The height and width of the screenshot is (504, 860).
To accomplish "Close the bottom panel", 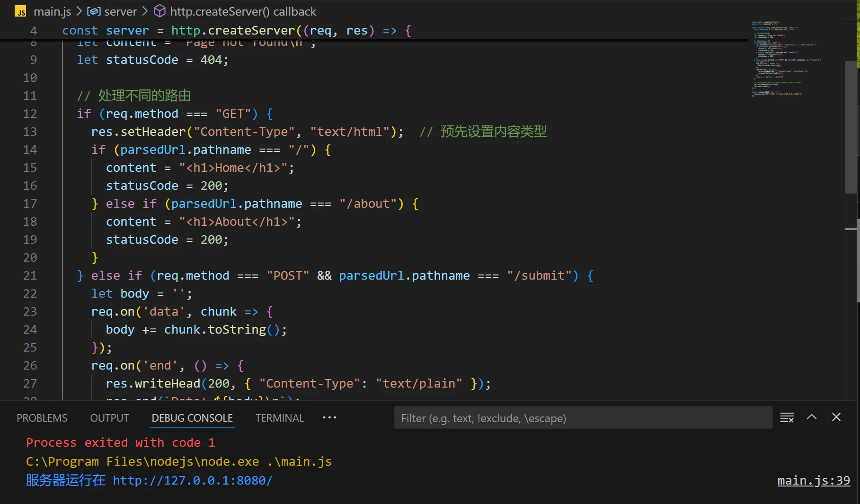I will click(x=836, y=417).
